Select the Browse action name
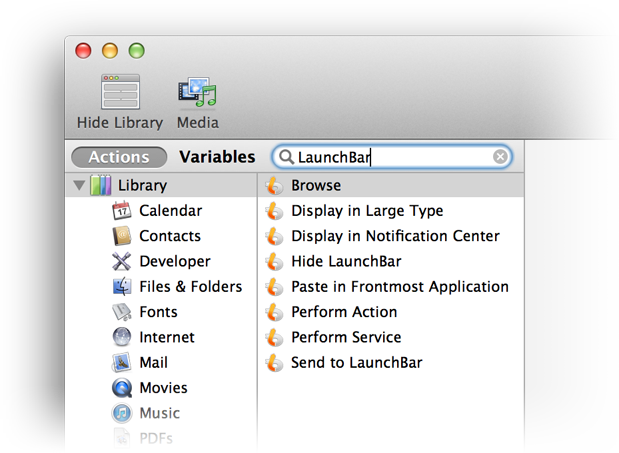 (316, 185)
